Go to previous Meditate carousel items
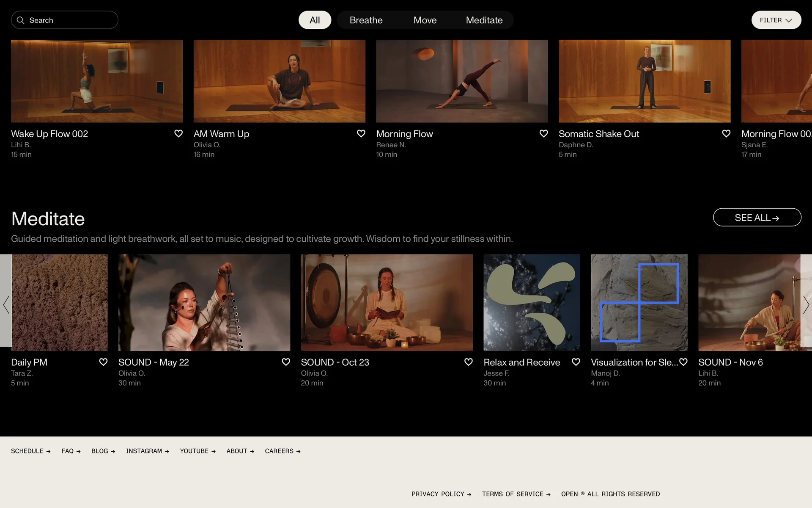The width and height of the screenshot is (812, 508). [6, 304]
